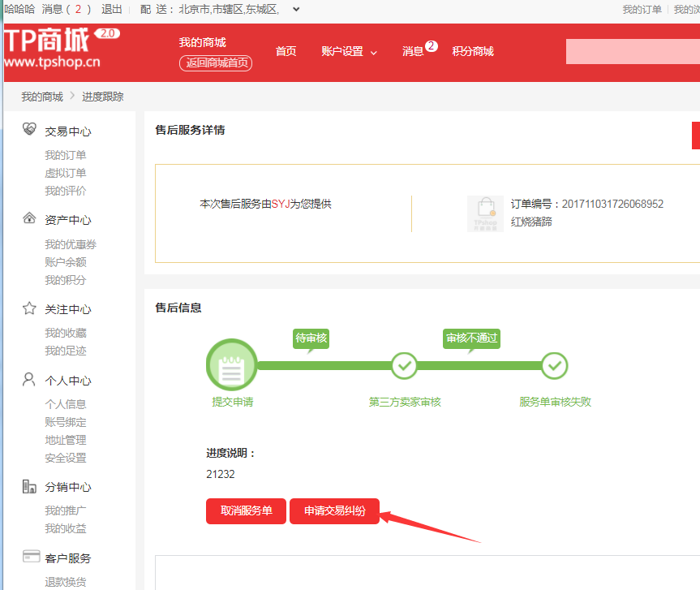Expand the 配送 region dropdown arrow
This screenshot has width=700, height=590.
(x=295, y=10)
